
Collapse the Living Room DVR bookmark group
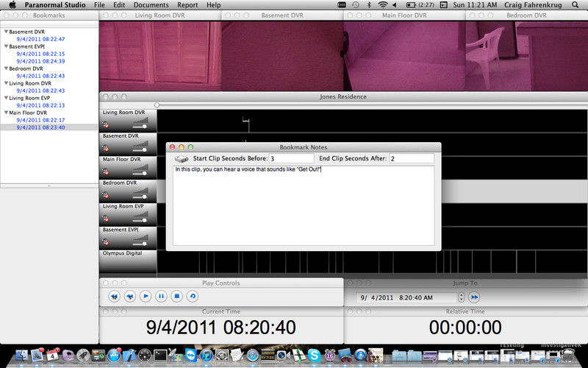[6, 83]
